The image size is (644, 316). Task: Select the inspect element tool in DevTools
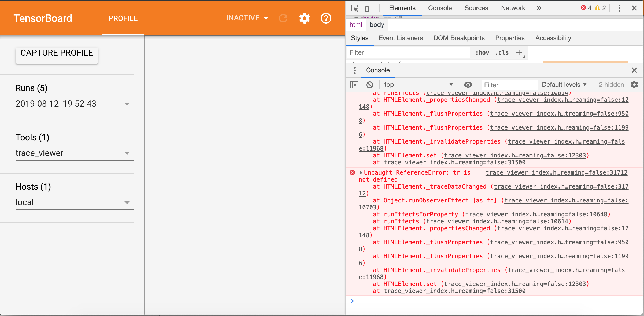355,8
